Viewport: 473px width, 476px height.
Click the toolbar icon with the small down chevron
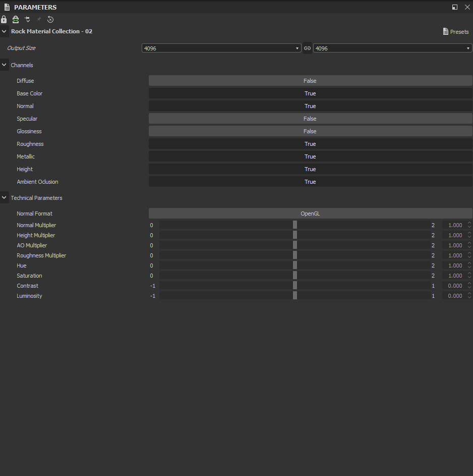click(x=27, y=19)
